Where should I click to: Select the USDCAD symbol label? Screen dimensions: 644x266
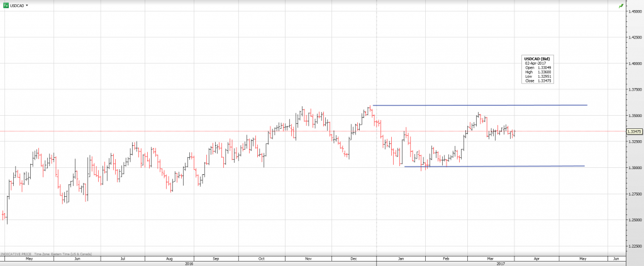(x=17, y=5)
